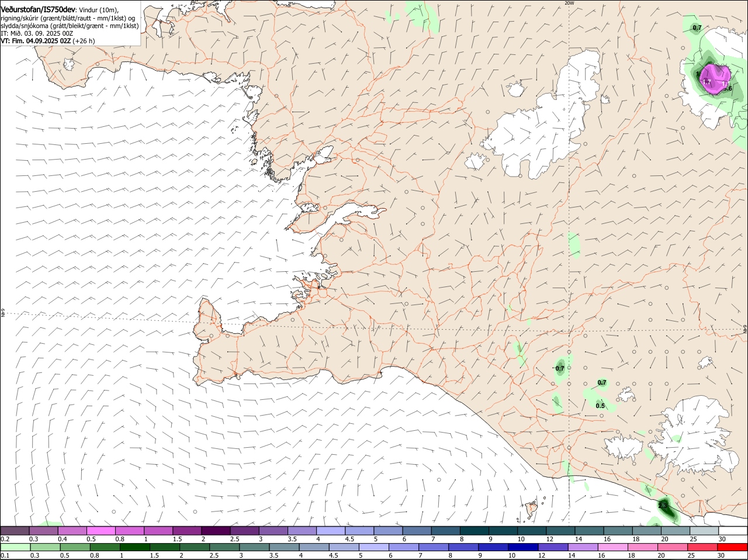Viewport: 748px width, 560px height.
Task: Click the 'VT: Fim. 04.09.2025 02Z' valid time
Action: (x=36, y=41)
